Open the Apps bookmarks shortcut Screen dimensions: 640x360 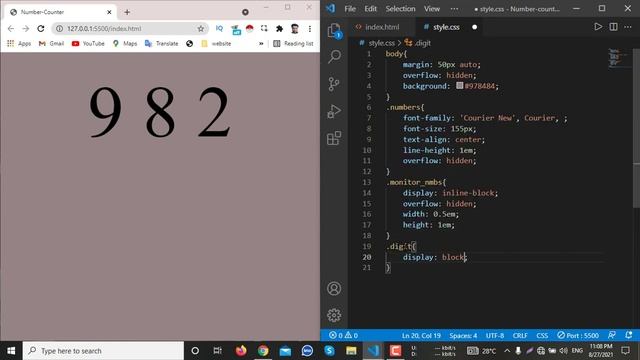(x=19, y=43)
